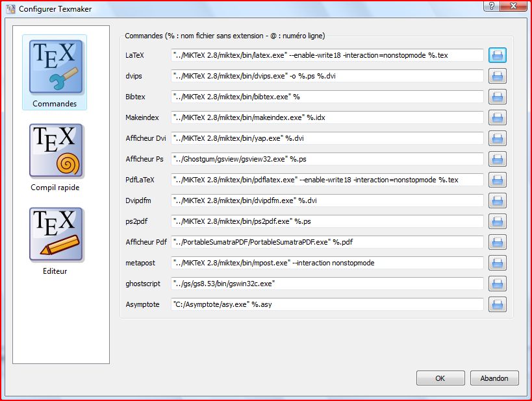Browse for the Bibtex executable
The image size is (532, 401).
tap(498, 97)
